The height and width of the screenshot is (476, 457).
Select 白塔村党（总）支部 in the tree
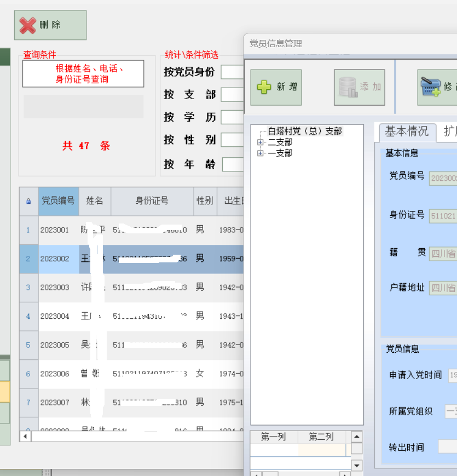(x=304, y=131)
